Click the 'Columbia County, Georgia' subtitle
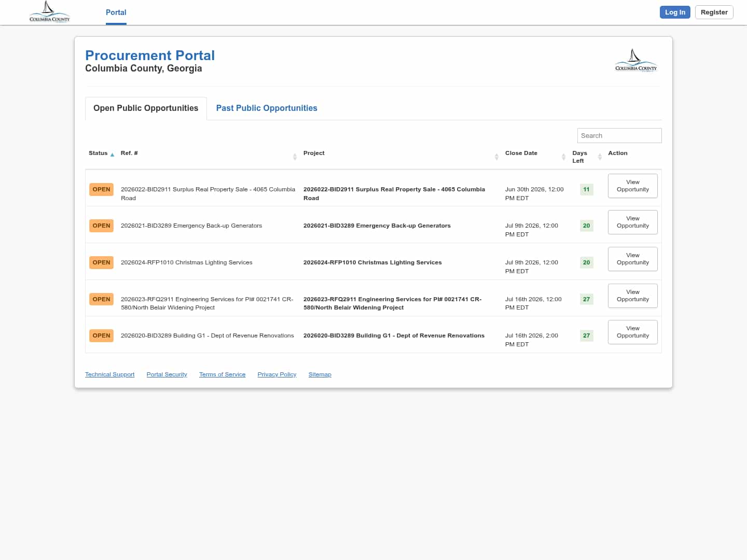The height and width of the screenshot is (560, 747). tap(144, 68)
